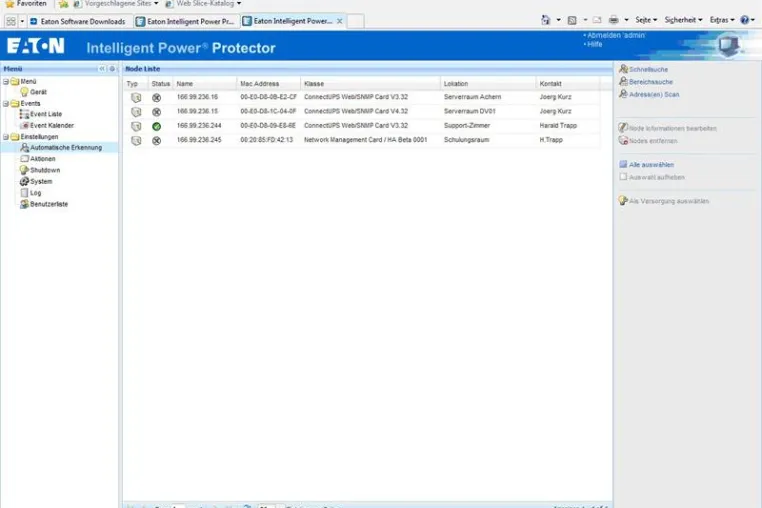Click Als Versorgung auswählen
This screenshot has height=508, width=762.
(x=664, y=201)
